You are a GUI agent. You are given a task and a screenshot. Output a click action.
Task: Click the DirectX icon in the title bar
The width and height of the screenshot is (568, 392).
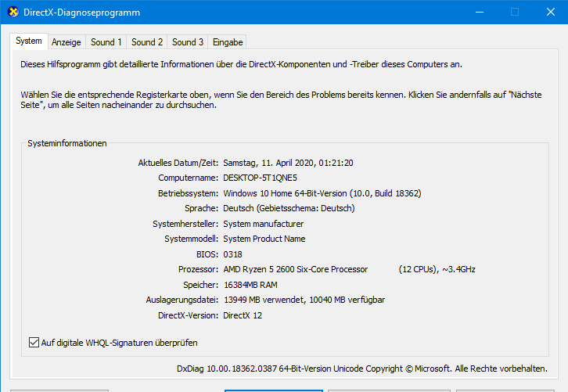click(x=13, y=12)
